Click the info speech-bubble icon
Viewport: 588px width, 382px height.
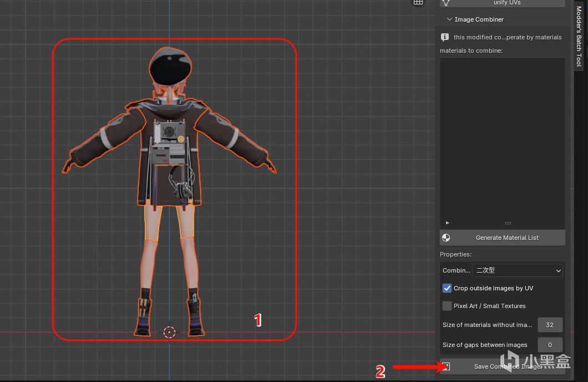click(x=445, y=37)
